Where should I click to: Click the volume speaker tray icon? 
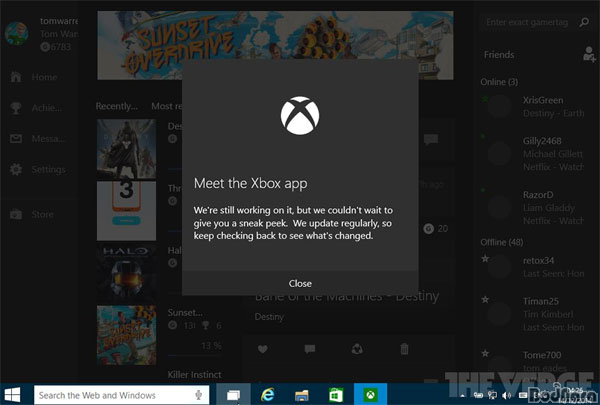pyautogui.click(x=507, y=395)
